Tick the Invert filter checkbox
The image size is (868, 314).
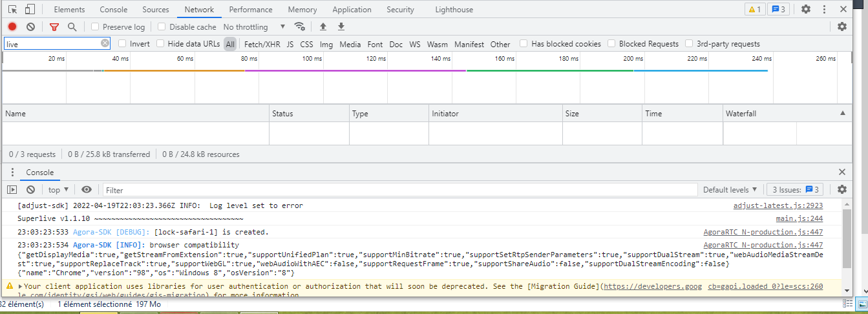pyautogui.click(x=122, y=43)
